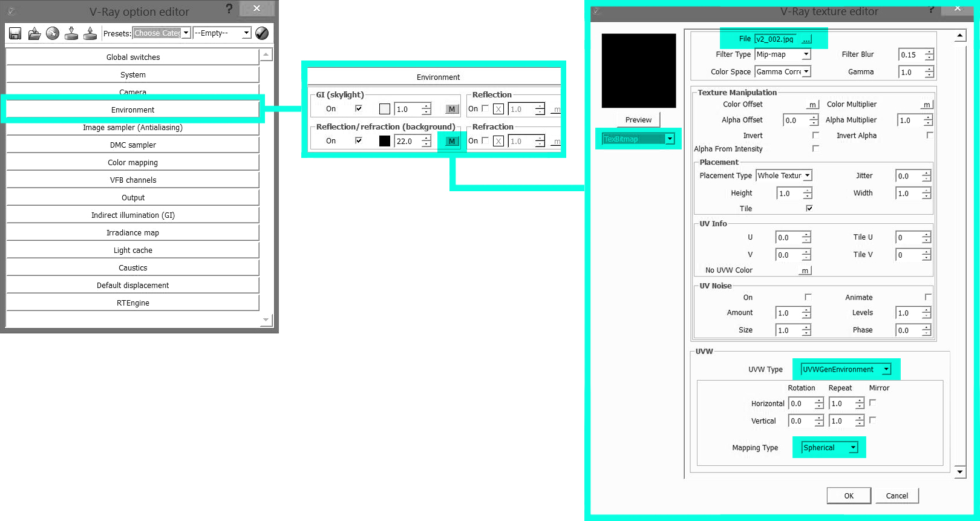980x521 pixels.
Task: Expand the System rollout
Action: click(133, 75)
